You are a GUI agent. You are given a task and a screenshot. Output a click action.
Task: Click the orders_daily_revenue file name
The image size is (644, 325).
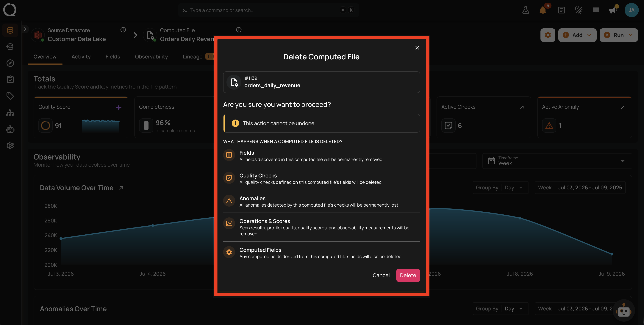pos(272,85)
